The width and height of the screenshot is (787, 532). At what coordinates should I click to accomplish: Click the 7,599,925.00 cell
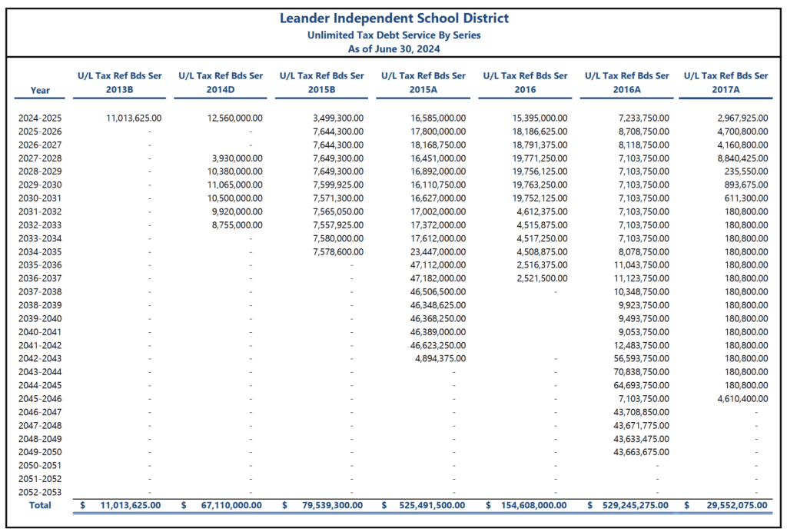[x=338, y=185]
